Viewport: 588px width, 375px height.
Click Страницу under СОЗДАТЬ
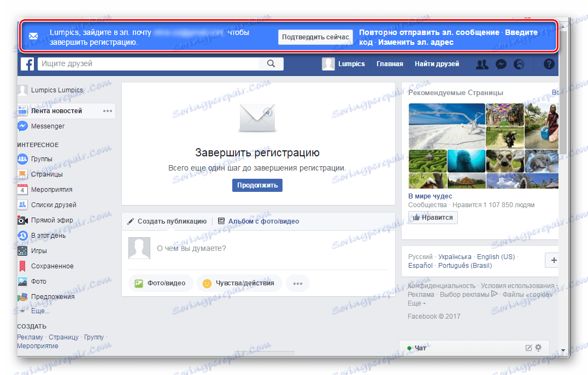63,337
